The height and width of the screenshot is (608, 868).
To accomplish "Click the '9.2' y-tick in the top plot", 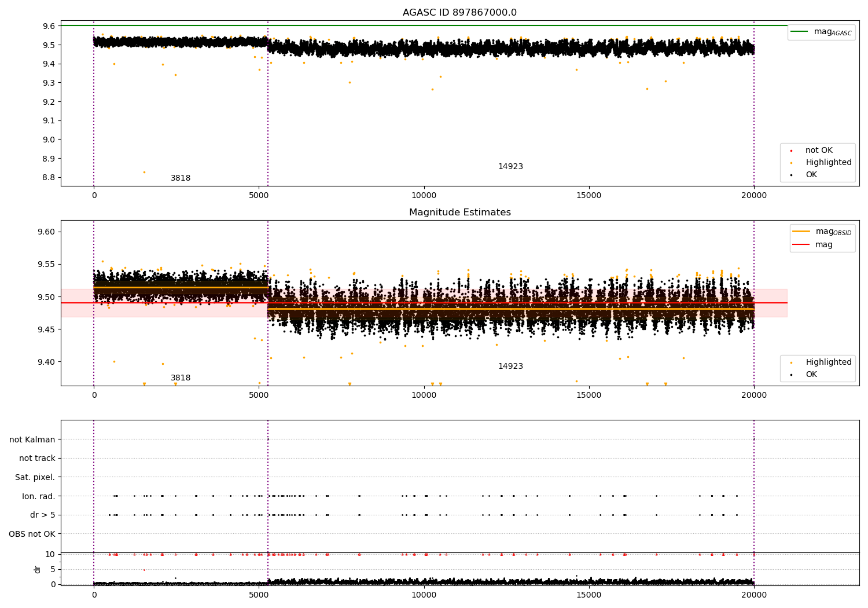I will pos(49,102).
